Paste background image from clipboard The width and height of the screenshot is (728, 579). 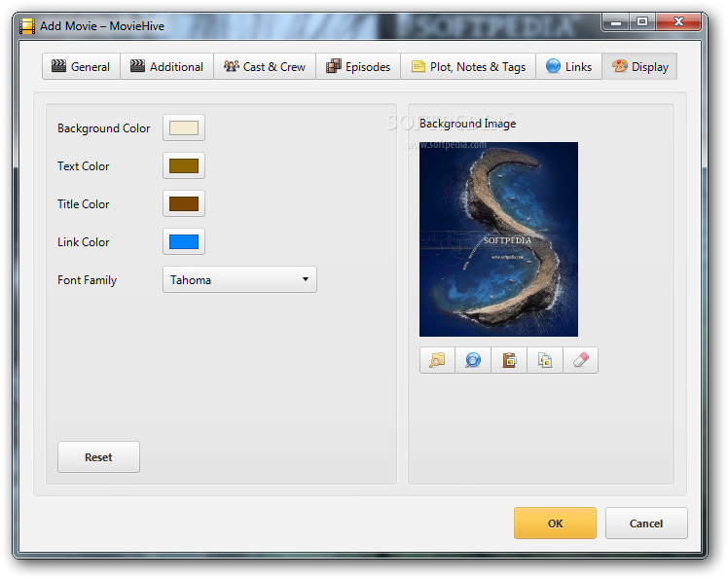coord(509,360)
